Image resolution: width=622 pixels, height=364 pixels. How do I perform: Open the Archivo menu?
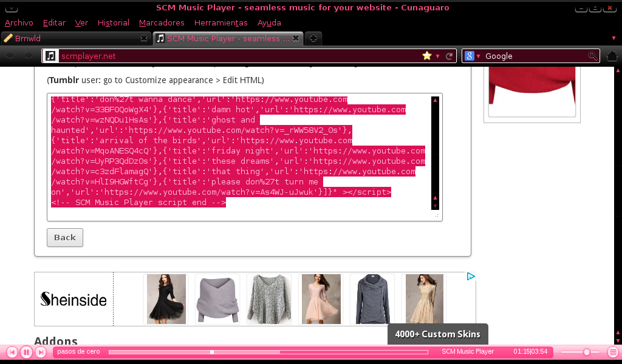click(x=19, y=23)
